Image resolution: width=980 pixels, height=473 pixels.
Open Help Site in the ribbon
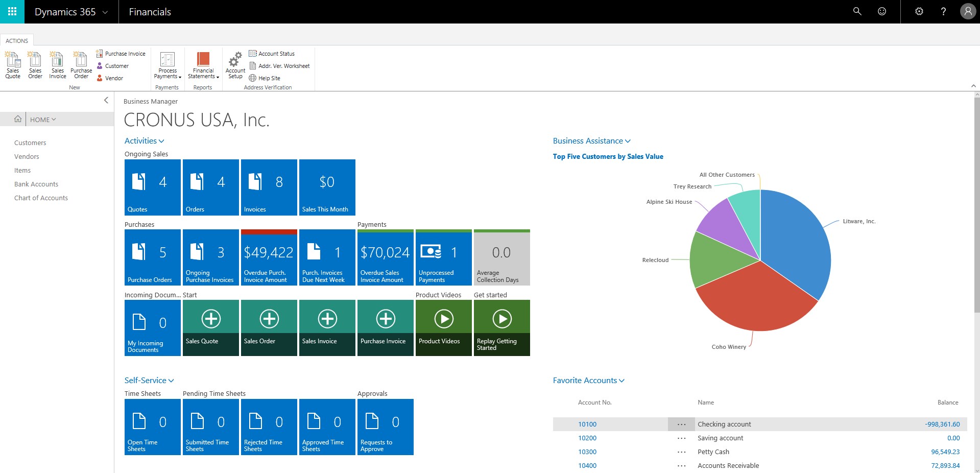pyautogui.click(x=265, y=78)
